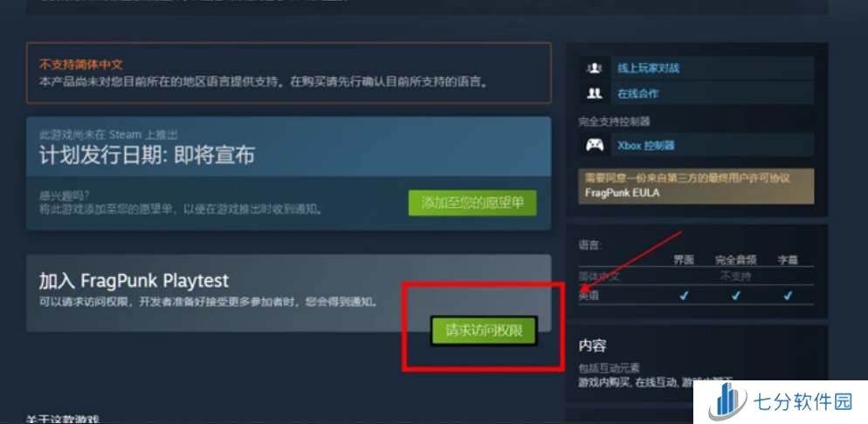The height and width of the screenshot is (424, 868).
Task: Open the Xbox 控制器 support link
Action: tap(646, 146)
